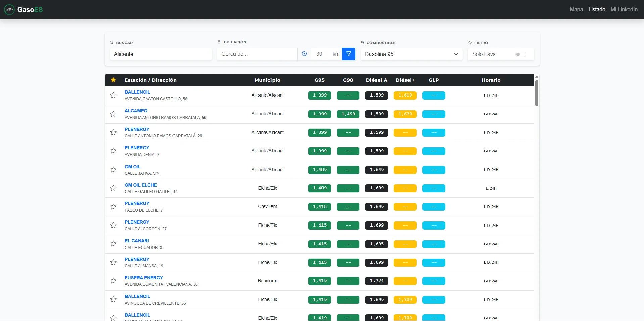644x321 pixels.
Task: Click the GasoES logo icon
Action: click(9, 10)
